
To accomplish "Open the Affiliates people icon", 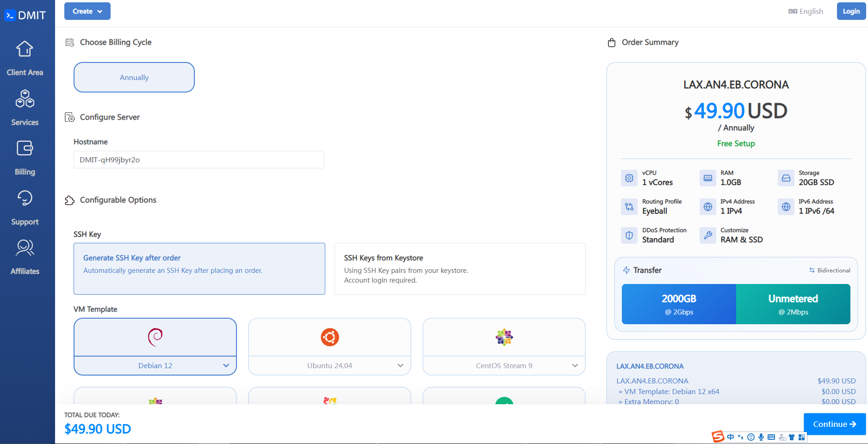I will (25, 248).
